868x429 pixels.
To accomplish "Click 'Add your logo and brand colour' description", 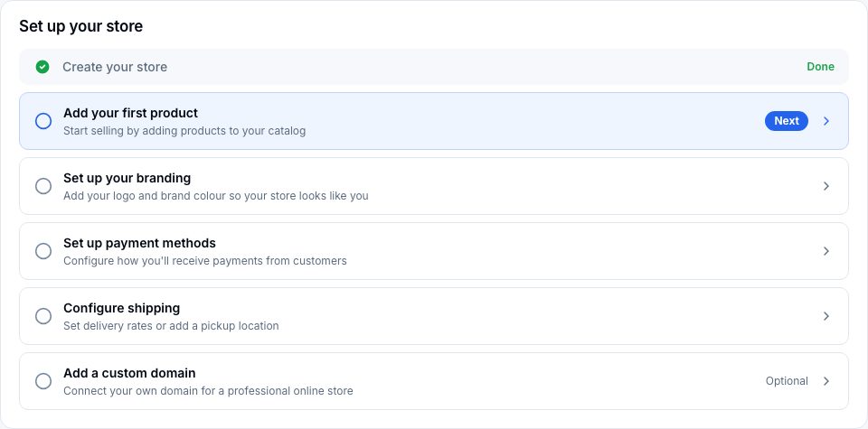I will [216, 196].
